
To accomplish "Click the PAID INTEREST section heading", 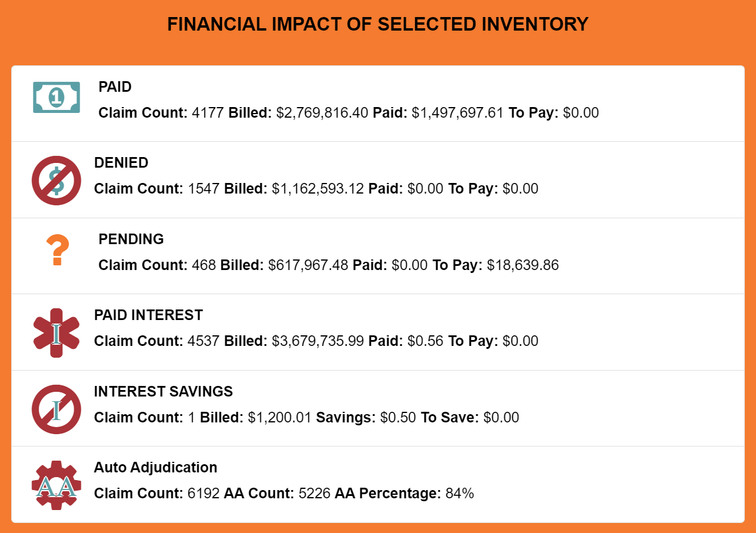I will point(148,315).
